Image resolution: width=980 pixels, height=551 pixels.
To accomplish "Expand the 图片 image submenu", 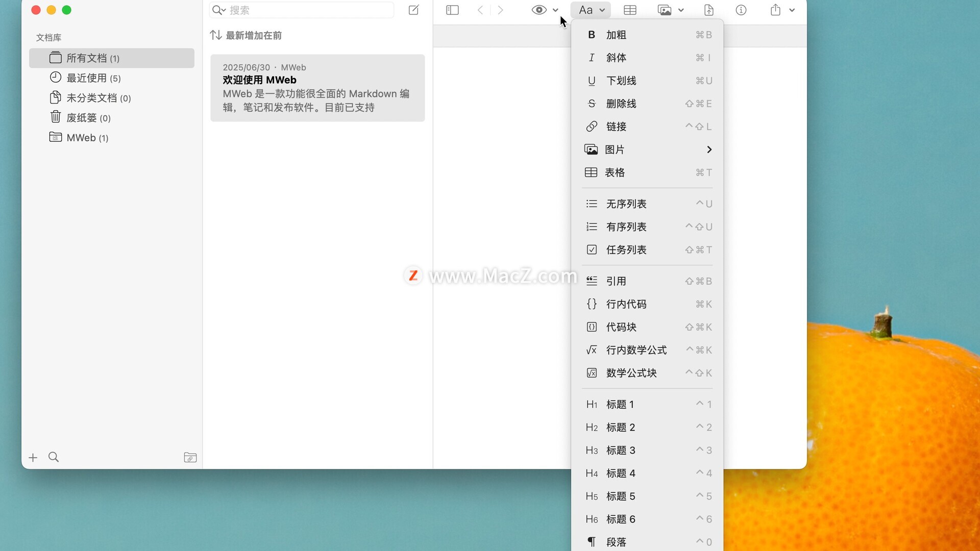I will tap(647, 149).
